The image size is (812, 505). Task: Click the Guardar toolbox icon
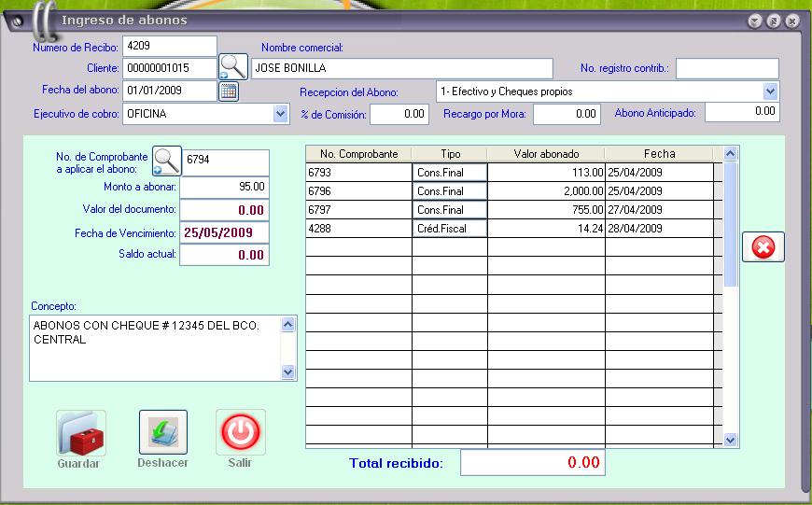(x=81, y=433)
